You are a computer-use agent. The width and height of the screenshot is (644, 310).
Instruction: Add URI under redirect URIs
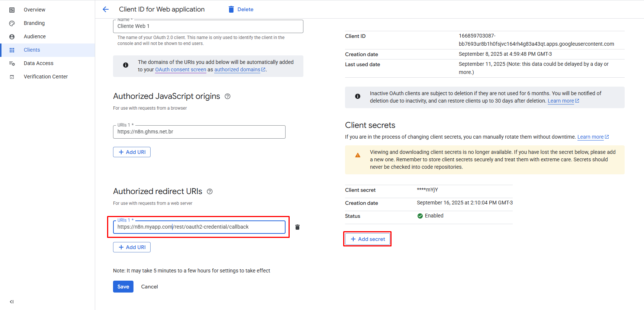[x=132, y=247]
